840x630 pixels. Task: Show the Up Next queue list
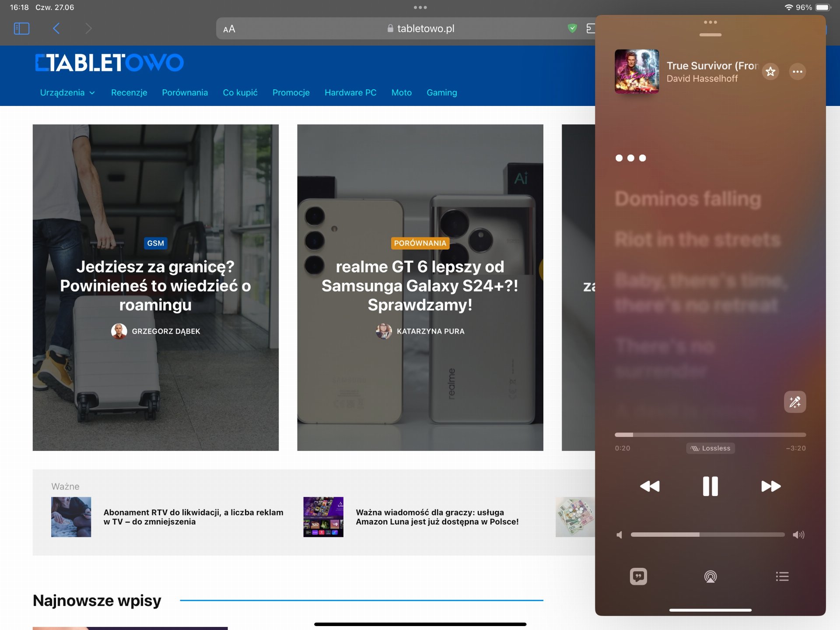tap(782, 576)
